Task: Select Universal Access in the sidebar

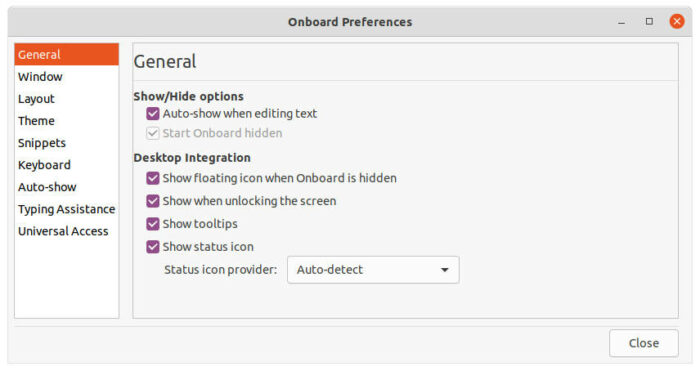Action: (67, 231)
